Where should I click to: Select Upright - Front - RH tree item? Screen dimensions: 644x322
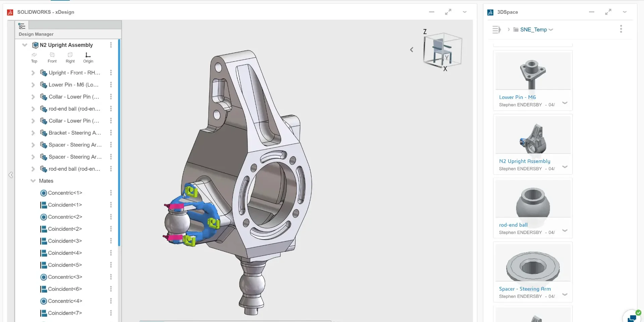click(x=74, y=73)
